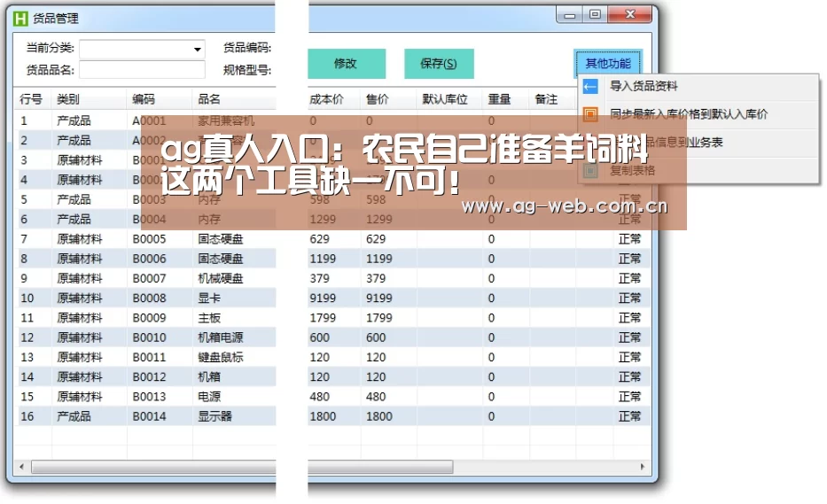827x504 pixels.
Task: Click sale price 480 in row 15
Action: click(376, 397)
